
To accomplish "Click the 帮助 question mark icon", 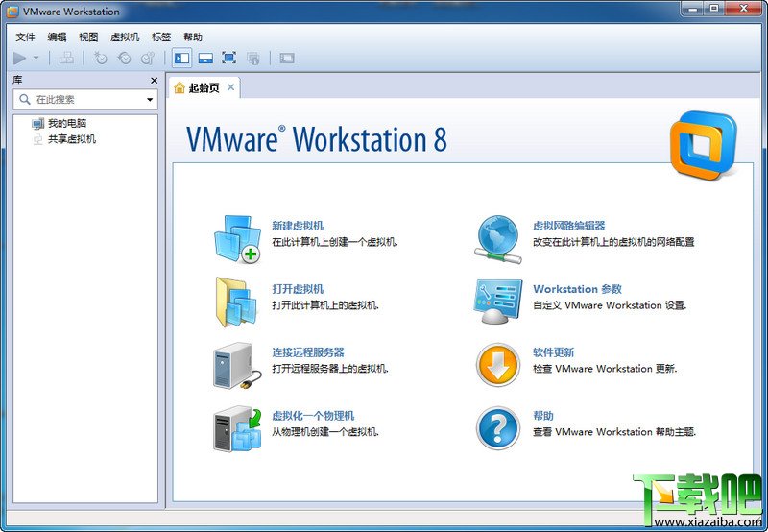I will click(x=498, y=428).
